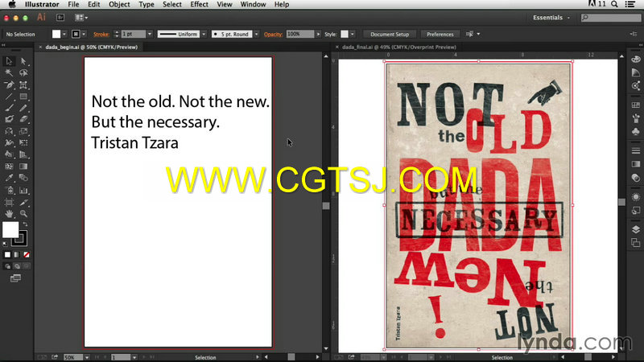Select the Line Segment tool
644x362 pixels.
click(x=9, y=97)
